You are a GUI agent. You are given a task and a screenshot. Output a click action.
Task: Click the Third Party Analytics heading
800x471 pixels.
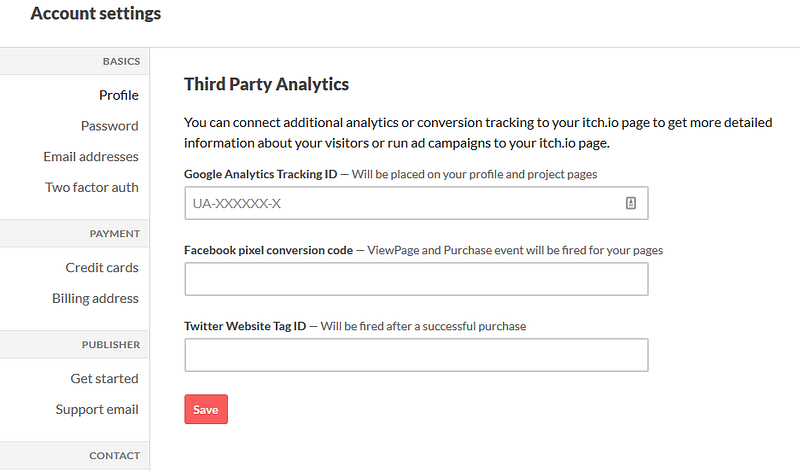(267, 85)
